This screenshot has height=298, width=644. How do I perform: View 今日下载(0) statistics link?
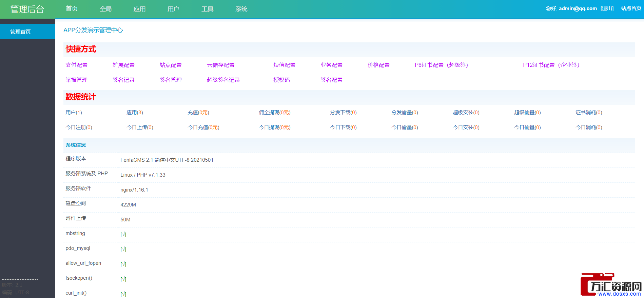(343, 127)
